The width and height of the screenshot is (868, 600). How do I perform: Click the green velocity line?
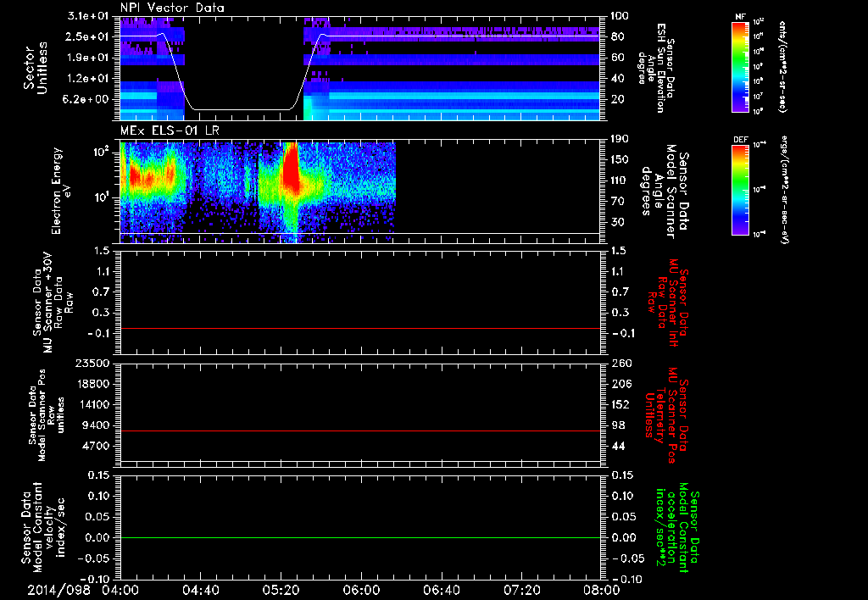click(x=359, y=537)
